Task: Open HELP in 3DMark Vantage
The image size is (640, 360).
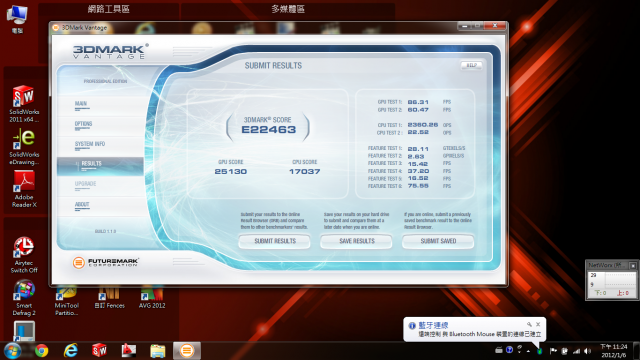Action: pyautogui.click(x=471, y=65)
